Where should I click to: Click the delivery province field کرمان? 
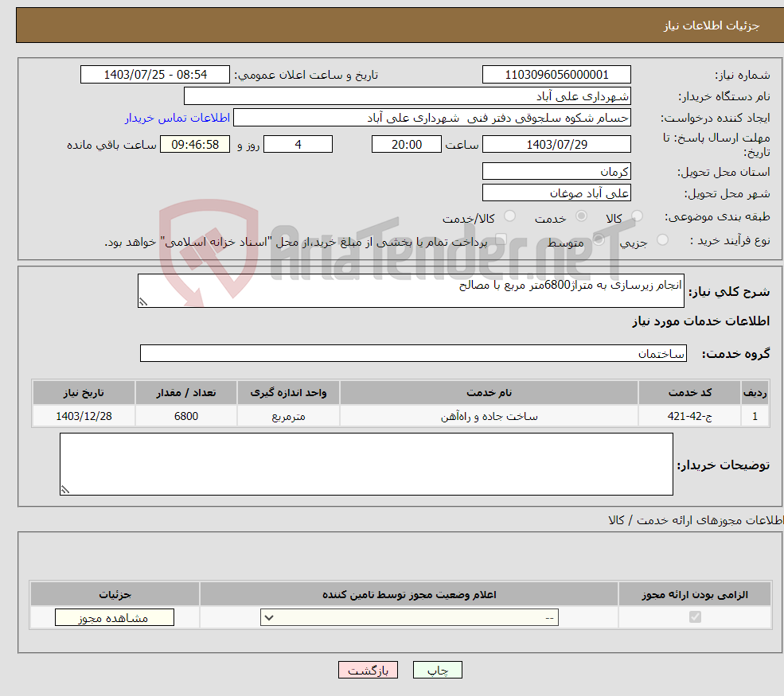click(556, 171)
